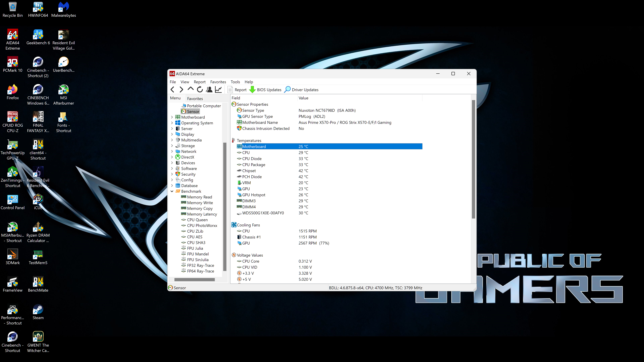Viewport: 644px width, 362px height.
Task: Select the HWiNFO64 desktop icon
Action: tap(38, 10)
